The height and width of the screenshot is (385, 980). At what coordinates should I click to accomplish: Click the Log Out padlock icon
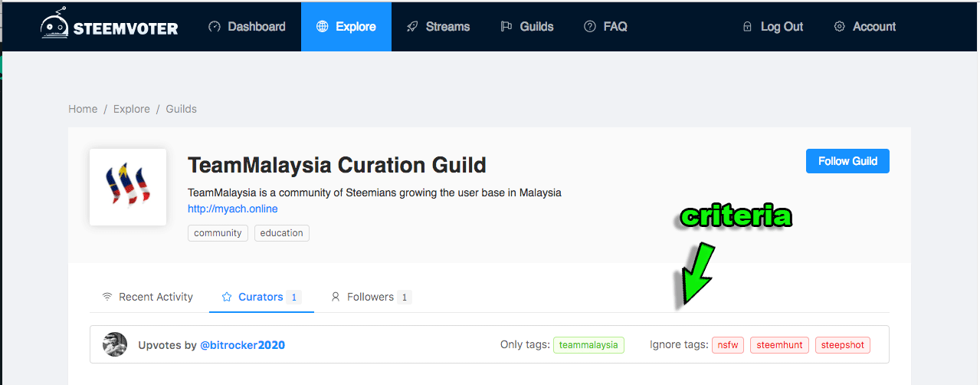click(x=747, y=26)
